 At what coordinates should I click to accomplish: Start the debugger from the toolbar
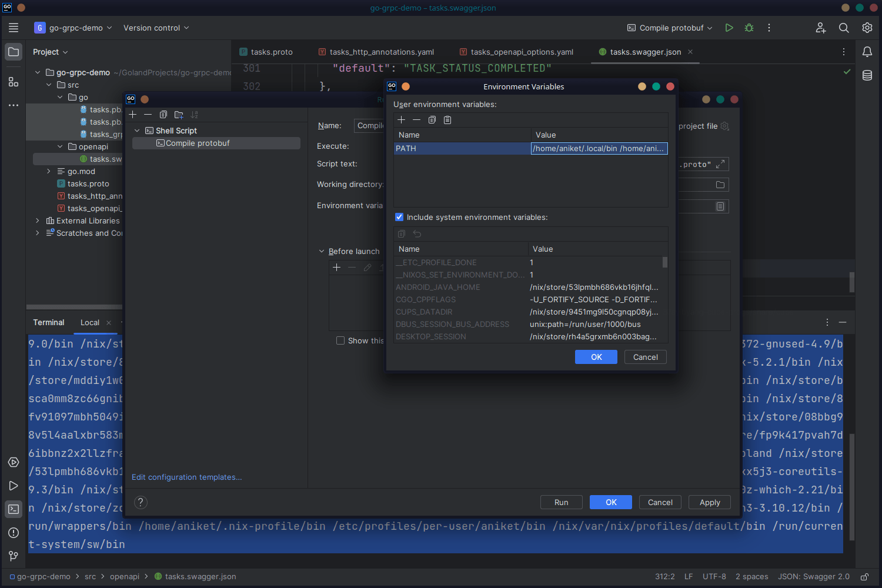749,28
